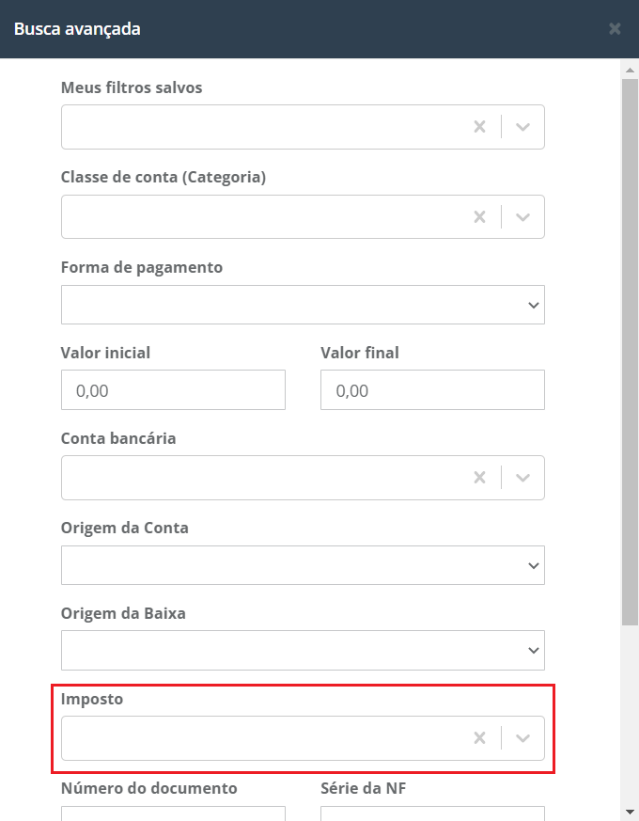Expand the Imposto dropdown chevron
The image size is (639, 821).
point(524,738)
